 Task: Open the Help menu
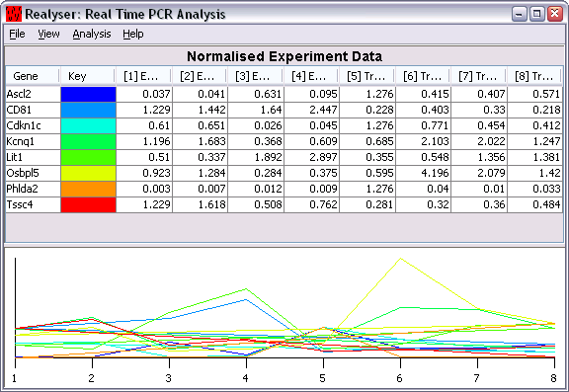[132, 35]
